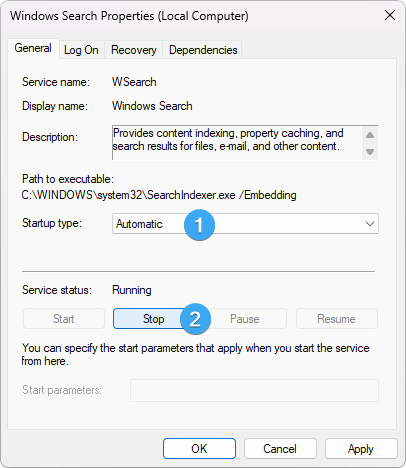The width and height of the screenshot is (406, 468).
Task: Show the Dependencies tab
Action: click(x=203, y=50)
